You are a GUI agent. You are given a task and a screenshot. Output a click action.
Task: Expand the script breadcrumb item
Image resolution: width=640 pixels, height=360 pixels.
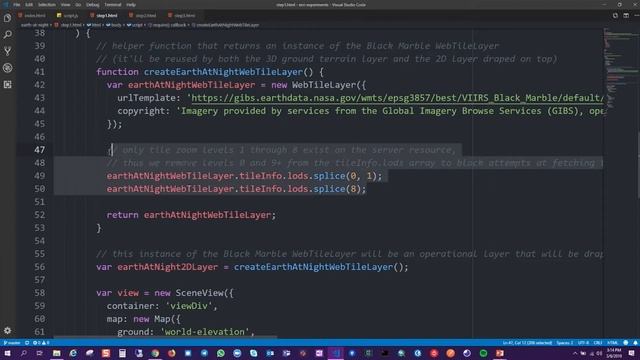(135, 25)
